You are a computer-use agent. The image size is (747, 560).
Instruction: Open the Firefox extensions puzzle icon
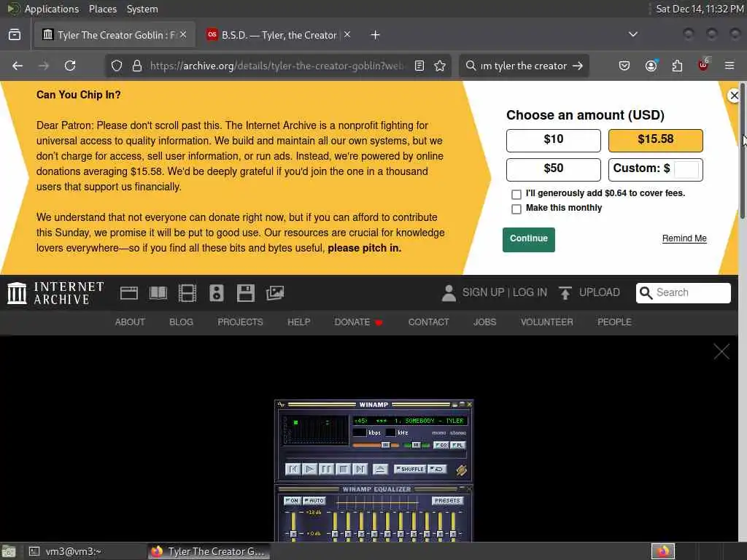click(677, 66)
